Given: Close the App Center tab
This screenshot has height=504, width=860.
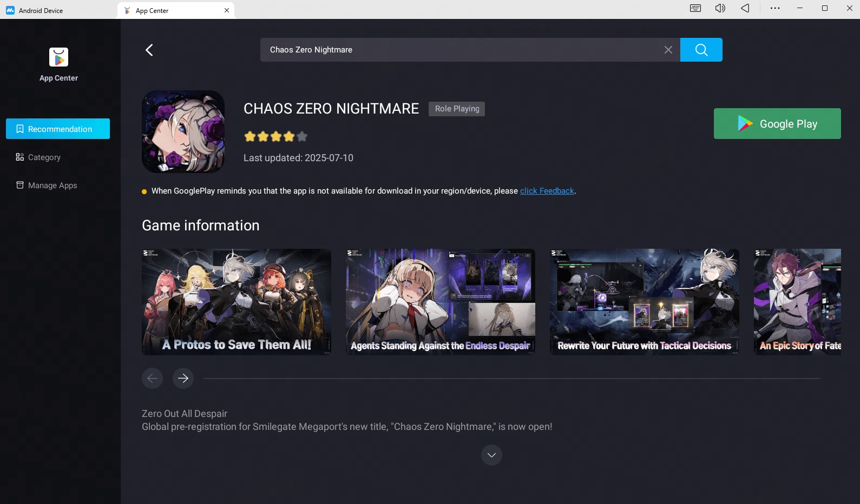Looking at the screenshot, I should 227,10.
